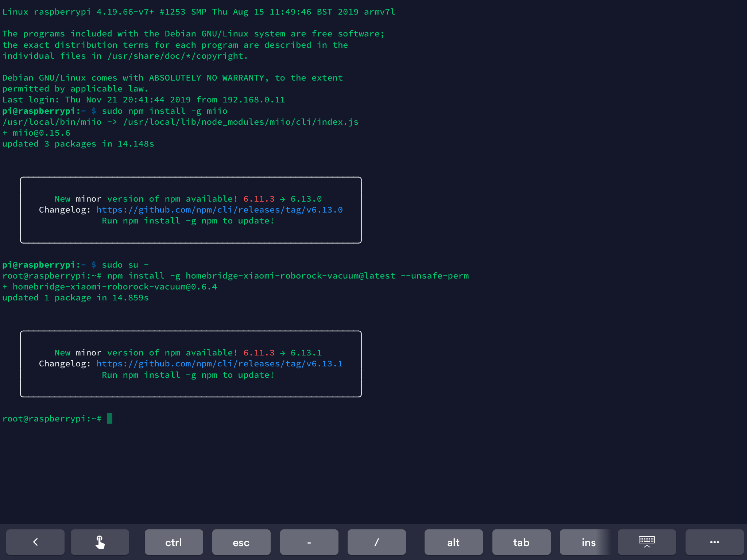Toggle the alt modifier key

pos(453,542)
